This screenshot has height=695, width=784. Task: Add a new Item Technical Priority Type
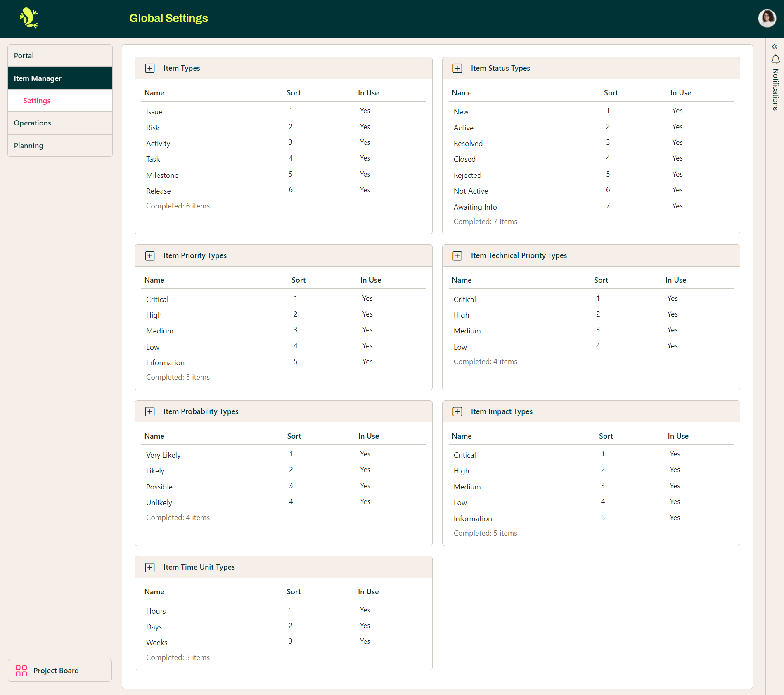pos(457,255)
